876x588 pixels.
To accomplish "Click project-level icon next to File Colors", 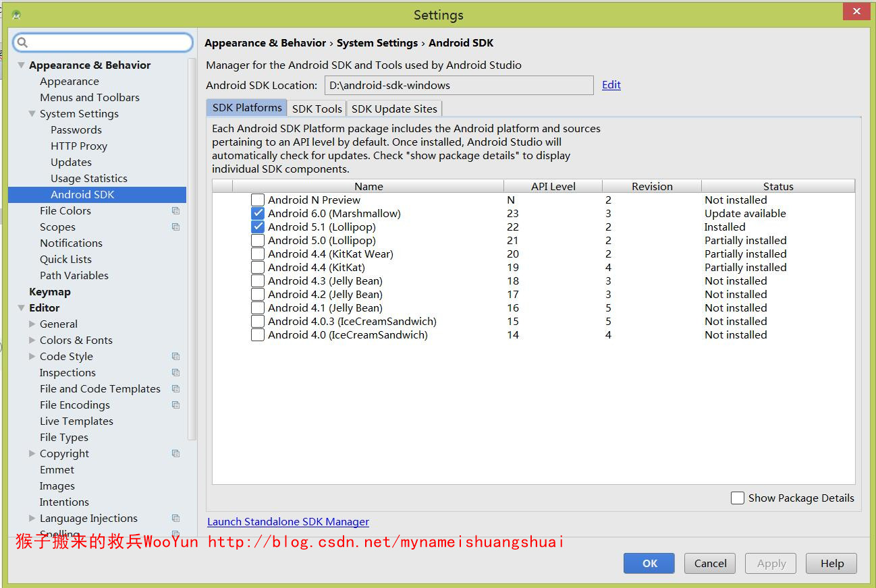I will coord(176,211).
